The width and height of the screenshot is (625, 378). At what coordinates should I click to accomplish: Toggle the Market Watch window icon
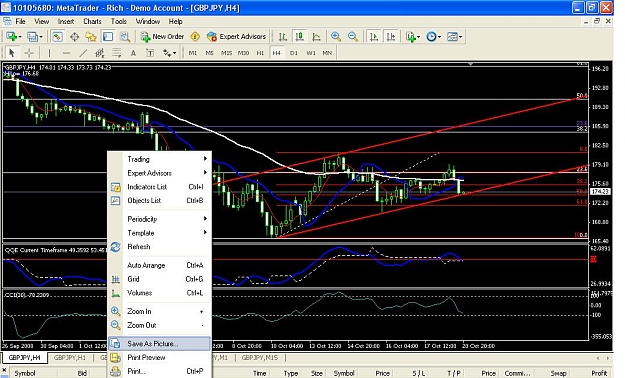point(57,37)
